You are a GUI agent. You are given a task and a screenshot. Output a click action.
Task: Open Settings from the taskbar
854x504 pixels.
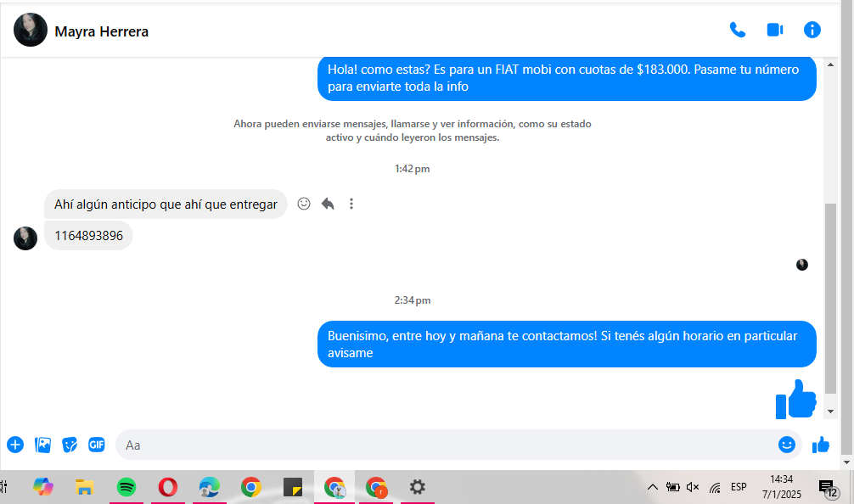(x=417, y=486)
